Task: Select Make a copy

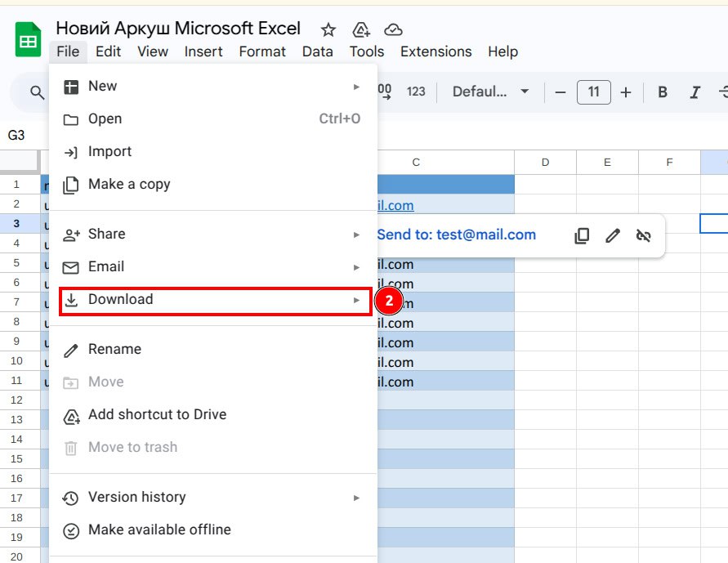Action: [213, 185]
